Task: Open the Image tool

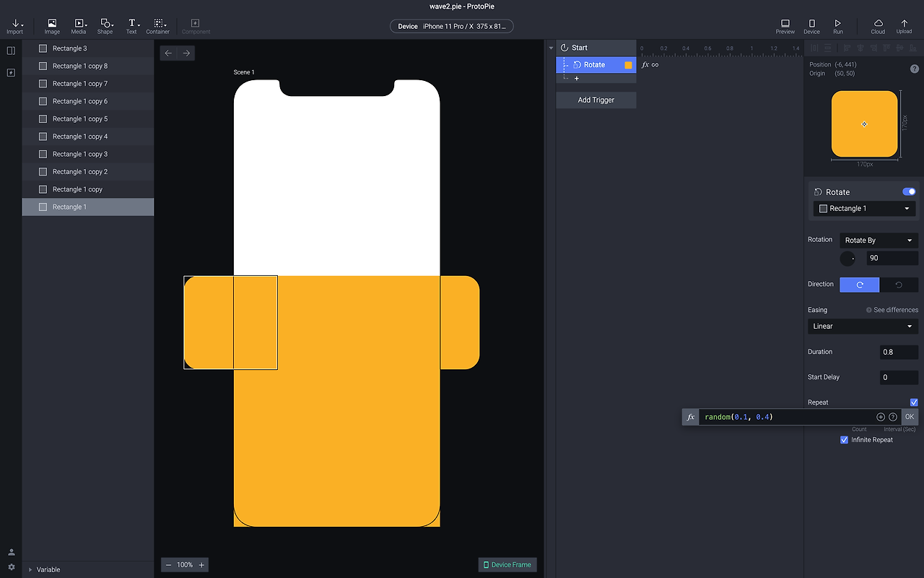Action: click(x=52, y=26)
